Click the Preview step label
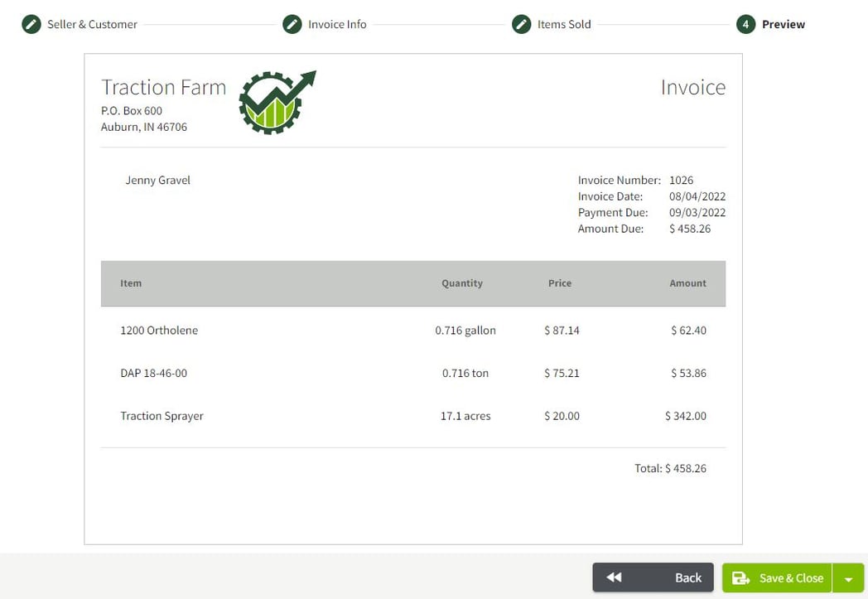Screen dimensions: 868x599 click(785, 24)
